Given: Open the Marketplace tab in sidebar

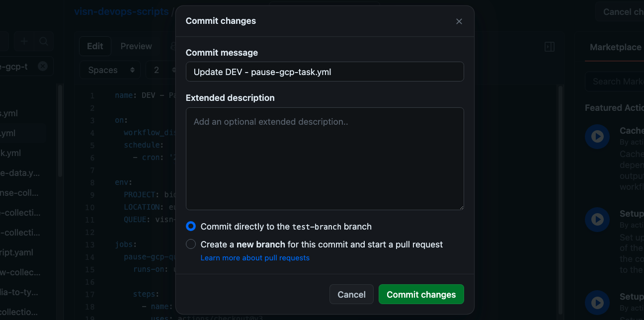Looking at the screenshot, I should [x=615, y=47].
